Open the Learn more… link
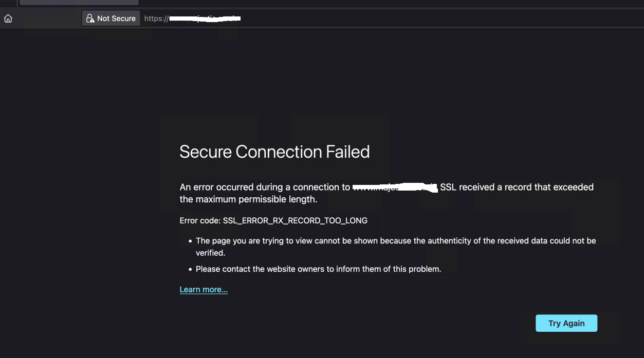 click(x=204, y=290)
